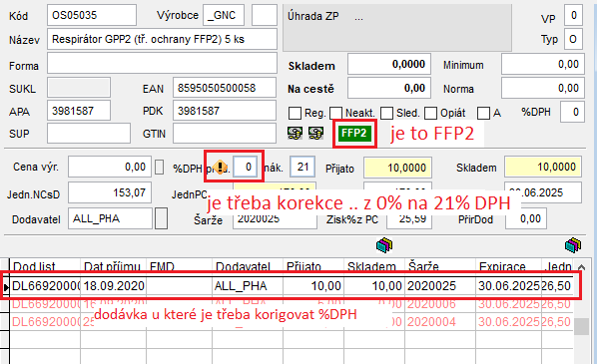Click the %DPH nák. field showing 21

click(x=302, y=167)
